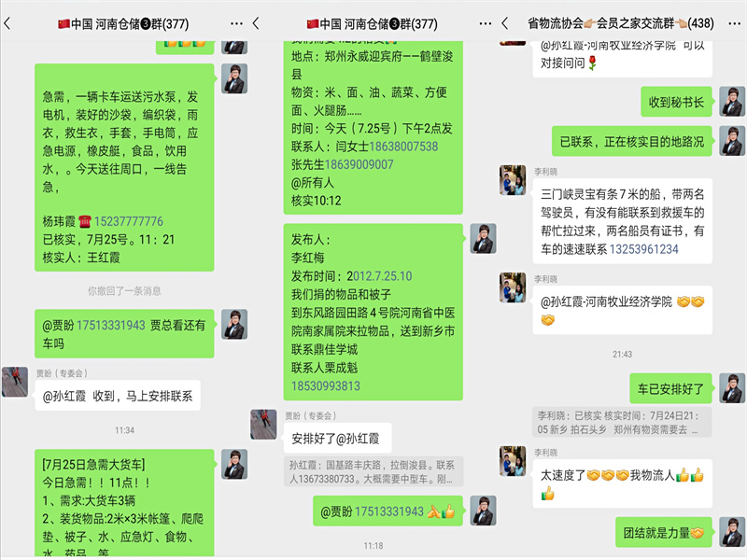This screenshot has width=747, height=560.
Task: Open more options dots in left chat
Action: click(236, 22)
